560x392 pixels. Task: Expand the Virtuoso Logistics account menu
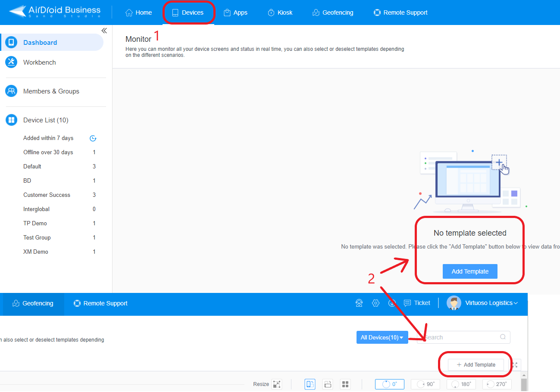[x=491, y=303]
